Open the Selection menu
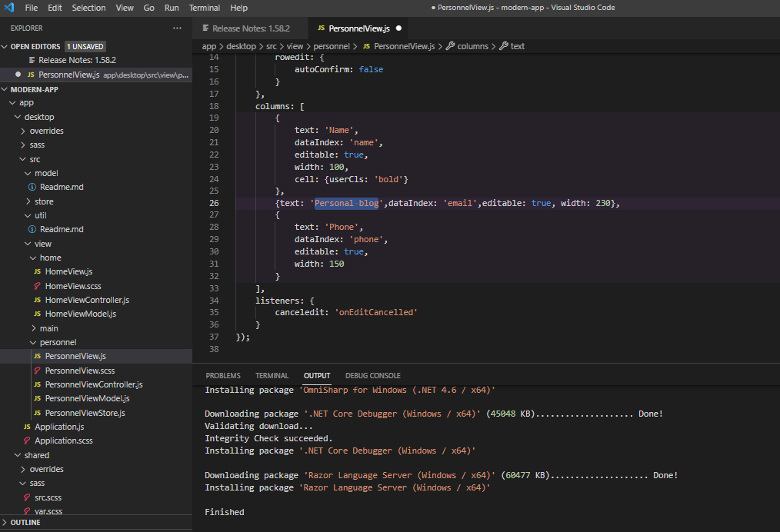Screen dimensions: 780x532 click(88, 8)
